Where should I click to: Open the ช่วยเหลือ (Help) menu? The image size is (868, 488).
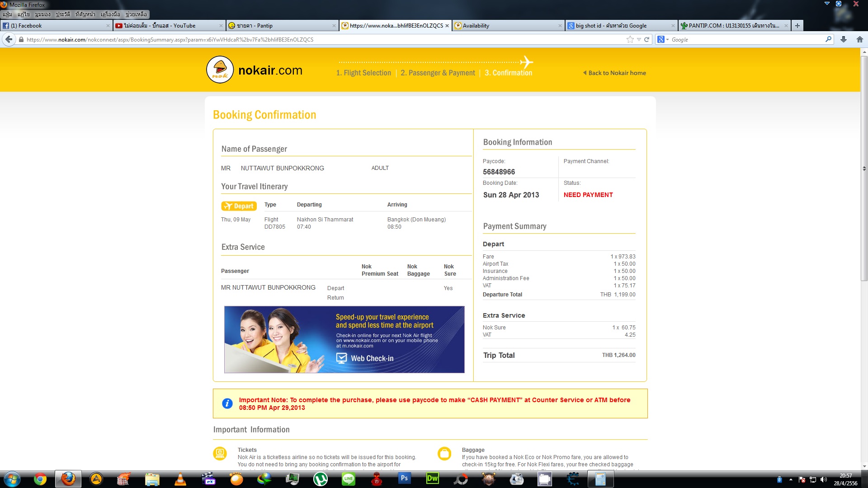[x=136, y=14]
